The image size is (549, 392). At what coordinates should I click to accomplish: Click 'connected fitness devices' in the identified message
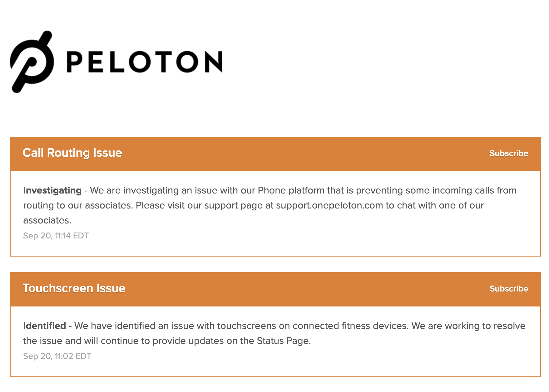(350, 326)
